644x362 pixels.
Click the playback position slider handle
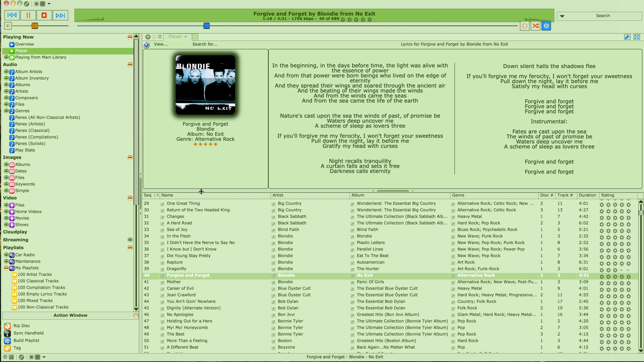coord(207,26)
